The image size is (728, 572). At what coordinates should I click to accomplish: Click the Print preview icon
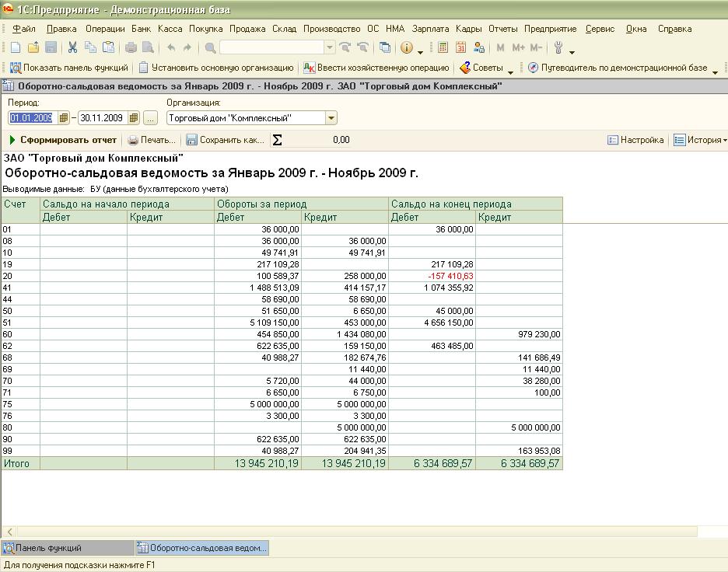tap(148, 47)
